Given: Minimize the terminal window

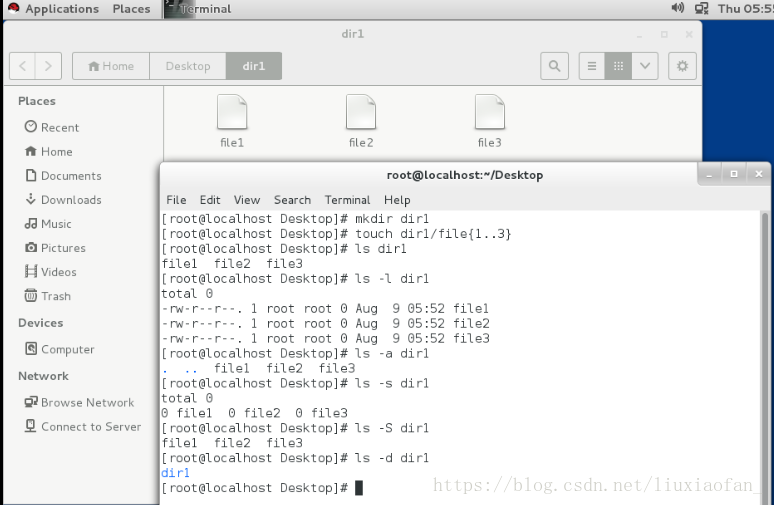Looking at the screenshot, I should click(x=709, y=174).
